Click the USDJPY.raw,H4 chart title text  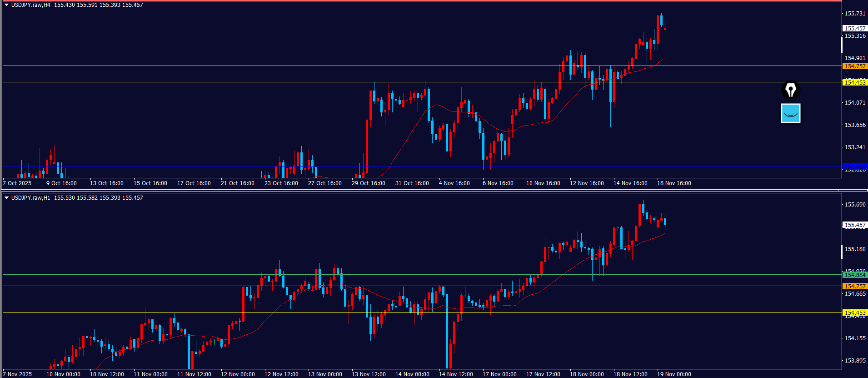click(x=30, y=5)
